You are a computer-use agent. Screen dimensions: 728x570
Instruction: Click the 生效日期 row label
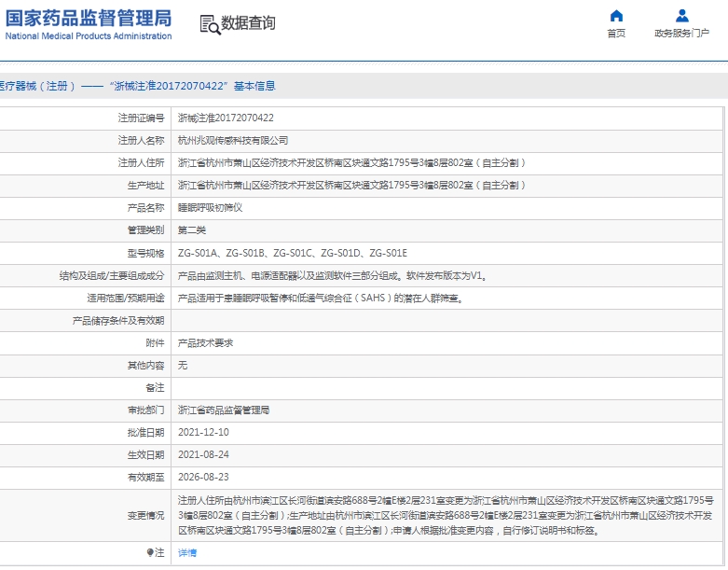tap(145, 454)
